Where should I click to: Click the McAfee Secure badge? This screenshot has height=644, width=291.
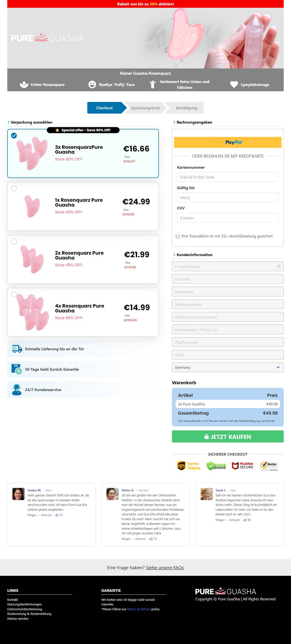click(243, 466)
